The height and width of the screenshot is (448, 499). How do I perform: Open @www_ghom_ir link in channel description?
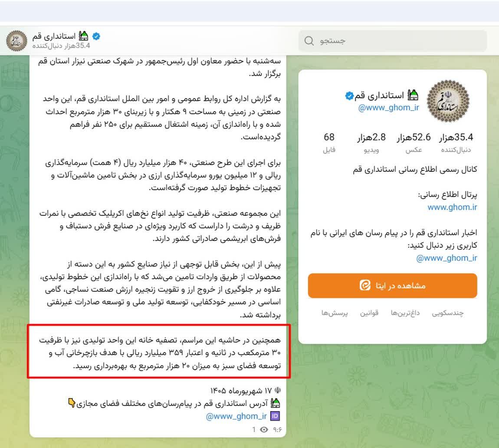point(447,258)
